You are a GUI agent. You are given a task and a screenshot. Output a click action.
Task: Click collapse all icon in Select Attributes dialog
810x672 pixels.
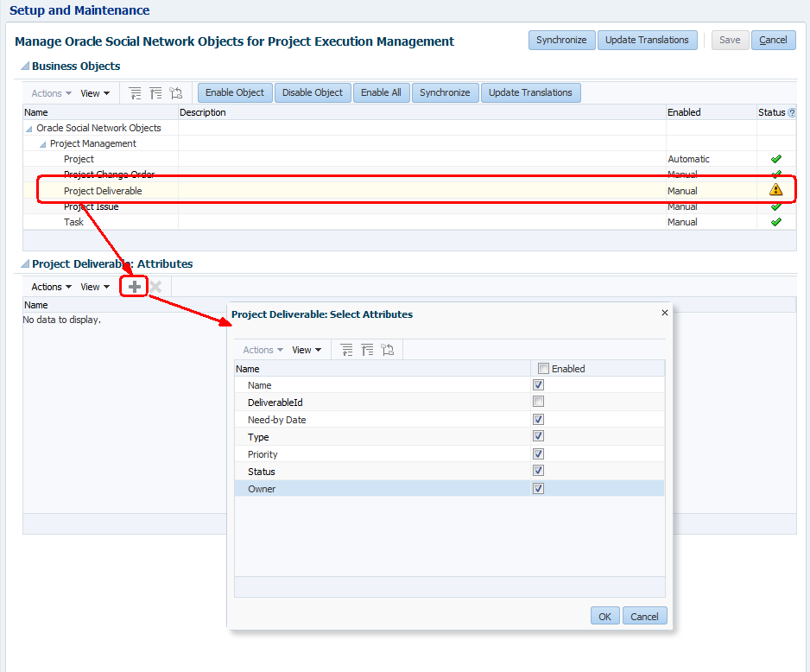(x=367, y=350)
